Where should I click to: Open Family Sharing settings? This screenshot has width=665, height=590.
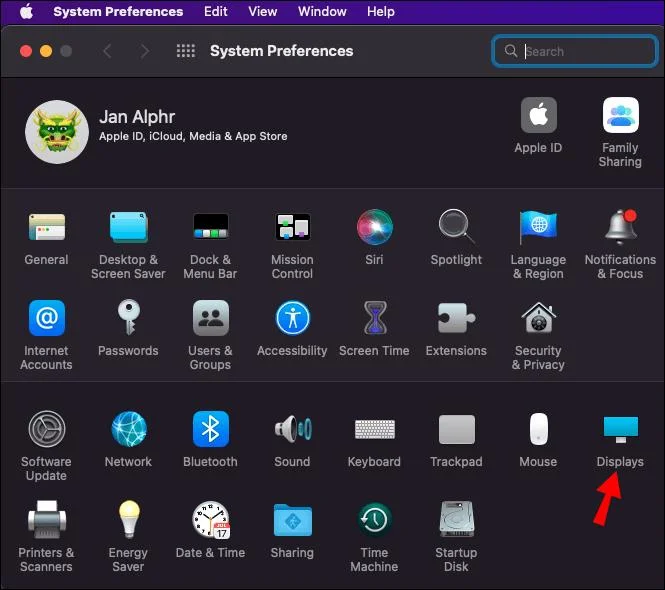pos(620,117)
